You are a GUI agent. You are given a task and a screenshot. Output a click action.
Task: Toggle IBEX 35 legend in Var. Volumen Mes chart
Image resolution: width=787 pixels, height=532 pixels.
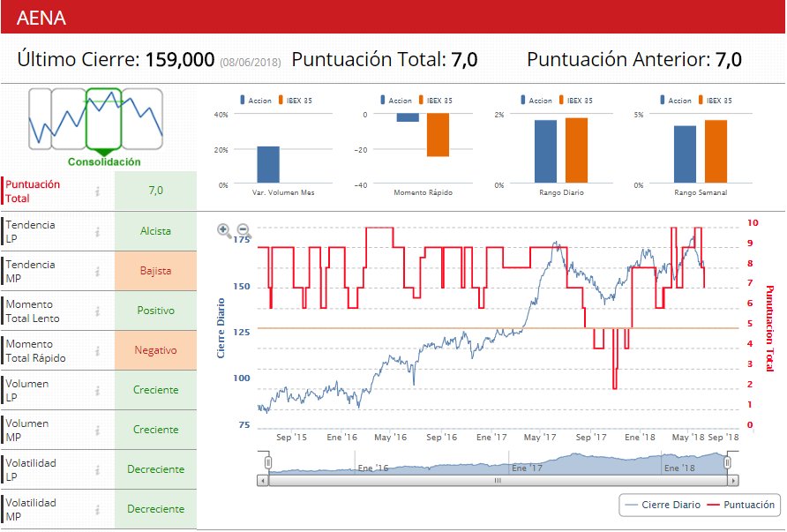coord(296,101)
